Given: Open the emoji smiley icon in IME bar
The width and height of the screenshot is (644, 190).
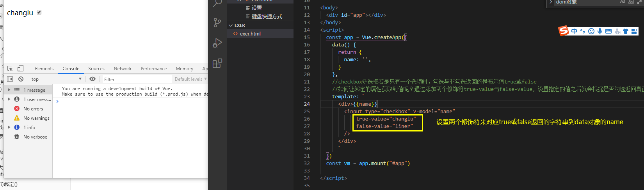Looking at the screenshot, I should (x=591, y=31).
